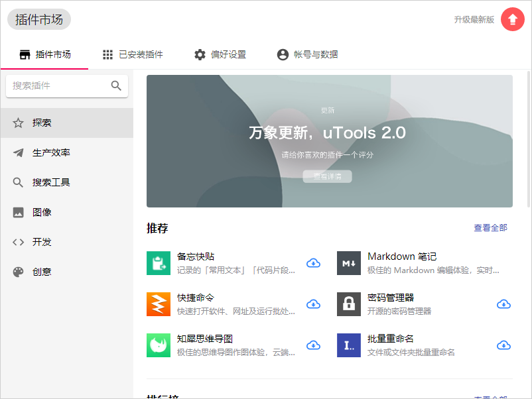Download the Markdown 笔记 plugin via cloud icon

503,263
